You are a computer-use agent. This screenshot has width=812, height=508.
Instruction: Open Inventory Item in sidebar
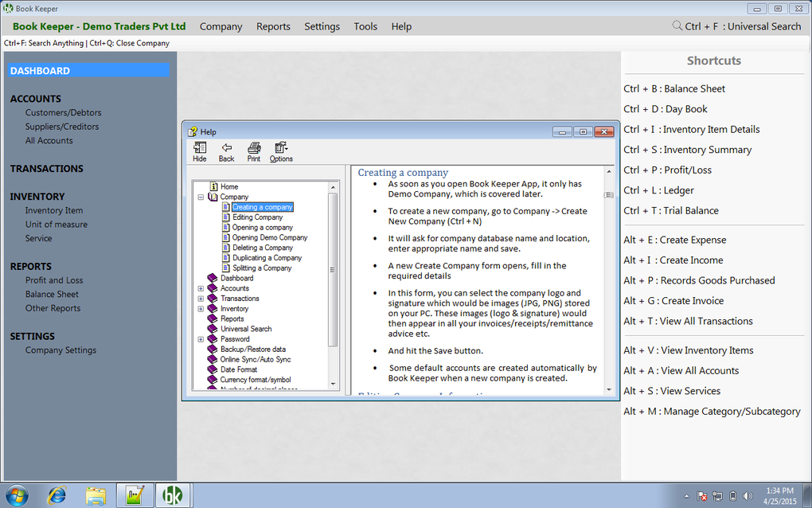tap(54, 210)
